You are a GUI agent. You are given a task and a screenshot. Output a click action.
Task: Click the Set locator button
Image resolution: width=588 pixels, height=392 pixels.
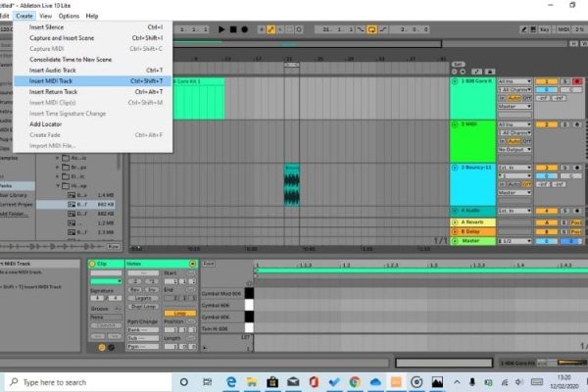[x=458, y=64]
